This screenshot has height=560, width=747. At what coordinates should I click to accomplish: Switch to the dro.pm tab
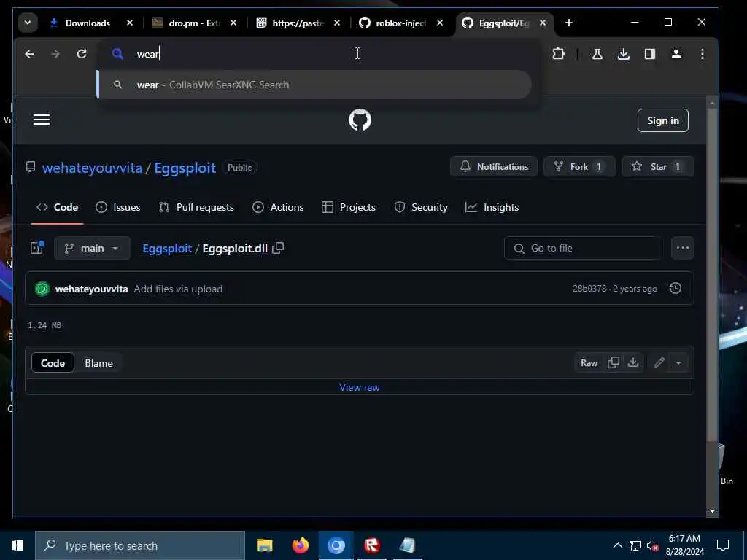pos(194,23)
